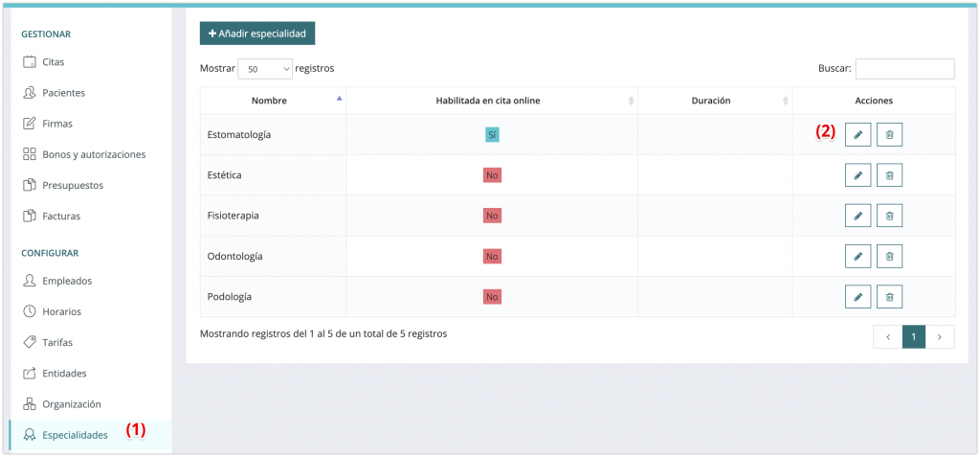The width and height of the screenshot is (980, 457).
Task: Open the Mostrar registros count dropdown
Action: pos(264,69)
